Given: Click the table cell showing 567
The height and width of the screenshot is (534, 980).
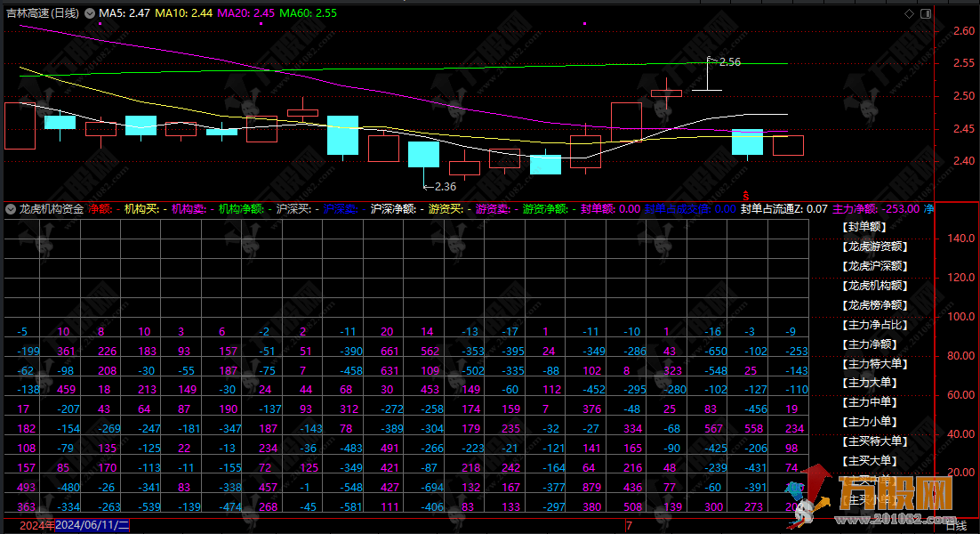Looking at the screenshot, I should point(713,429).
